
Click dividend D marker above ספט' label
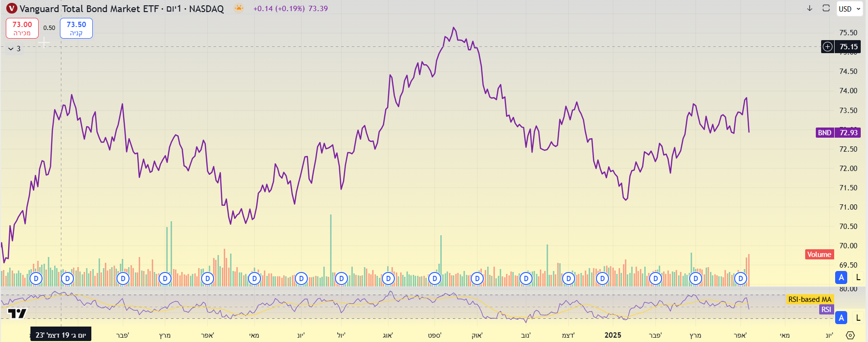pyautogui.click(x=434, y=279)
